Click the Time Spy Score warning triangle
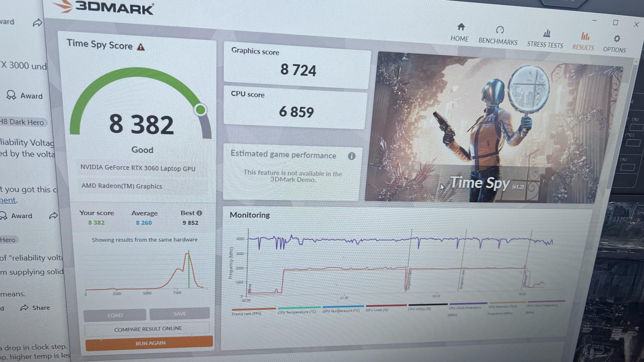644x362 pixels. pos(141,47)
